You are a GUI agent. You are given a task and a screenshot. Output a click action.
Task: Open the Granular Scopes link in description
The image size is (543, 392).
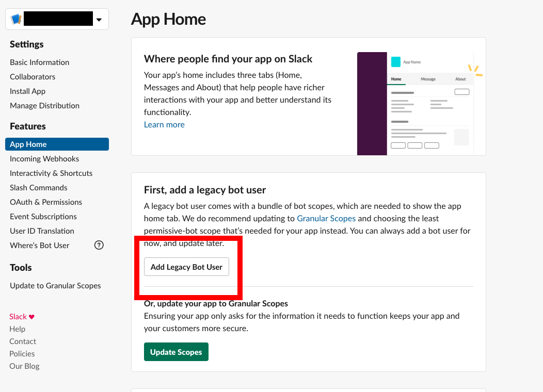326,219
